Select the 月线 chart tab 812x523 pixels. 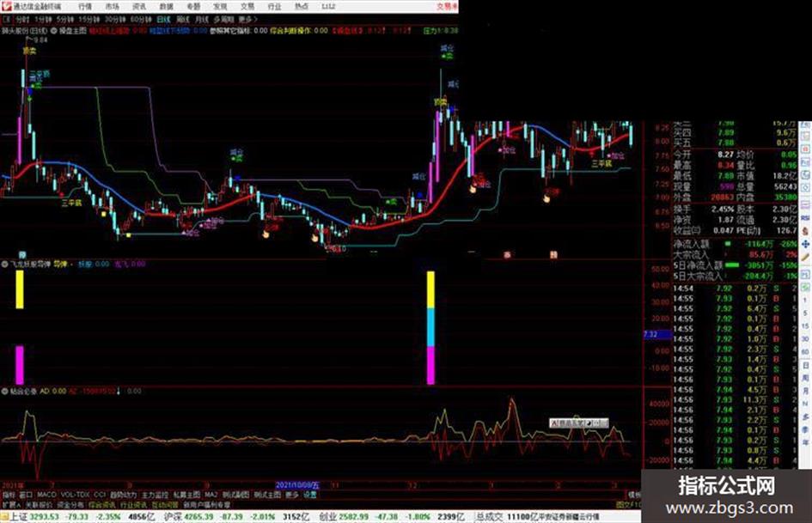click(201, 20)
